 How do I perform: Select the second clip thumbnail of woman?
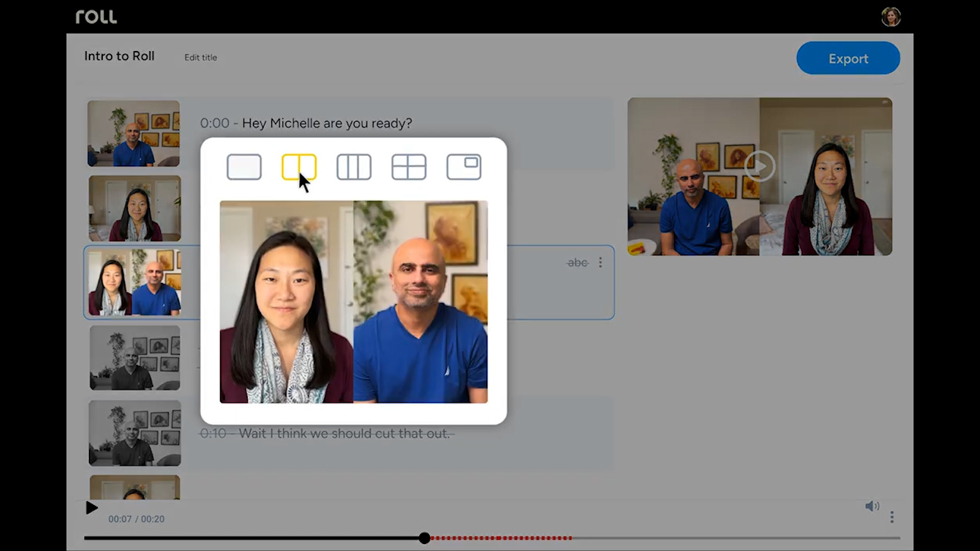134,208
